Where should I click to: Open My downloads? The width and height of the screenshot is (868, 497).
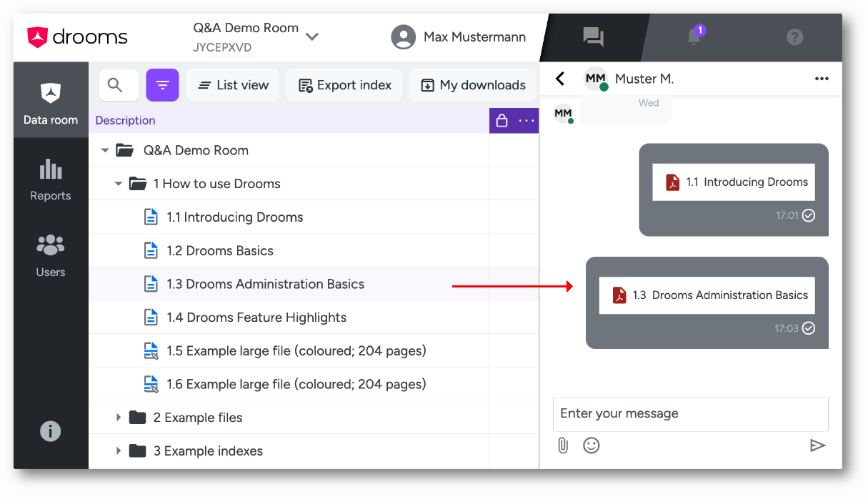[473, 85]
